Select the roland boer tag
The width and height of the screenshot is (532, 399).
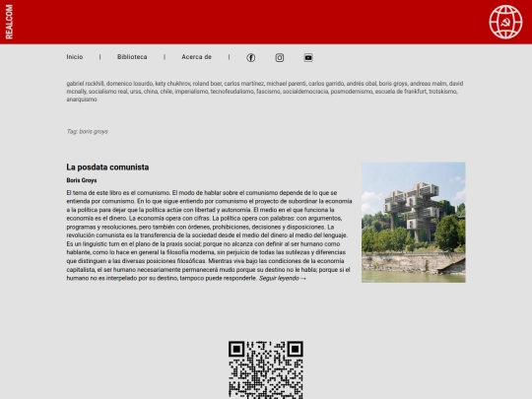207,84
